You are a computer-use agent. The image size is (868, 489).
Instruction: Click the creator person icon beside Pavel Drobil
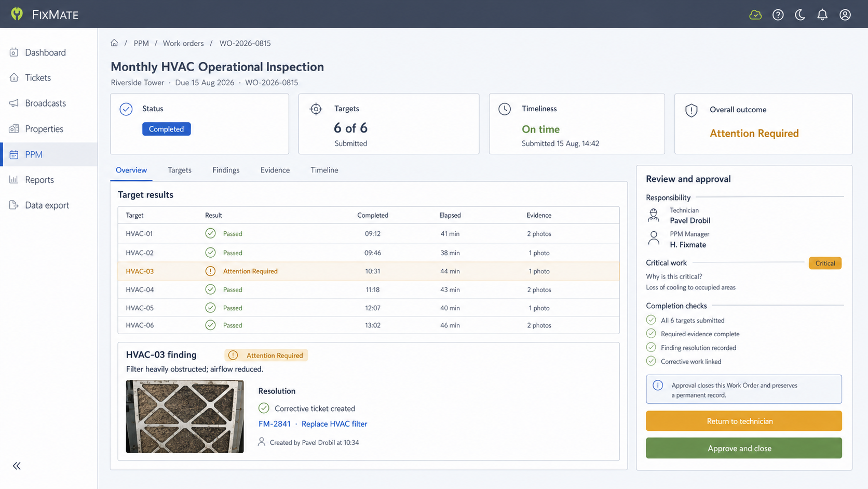pyautogui.click(x=262, y=442)
